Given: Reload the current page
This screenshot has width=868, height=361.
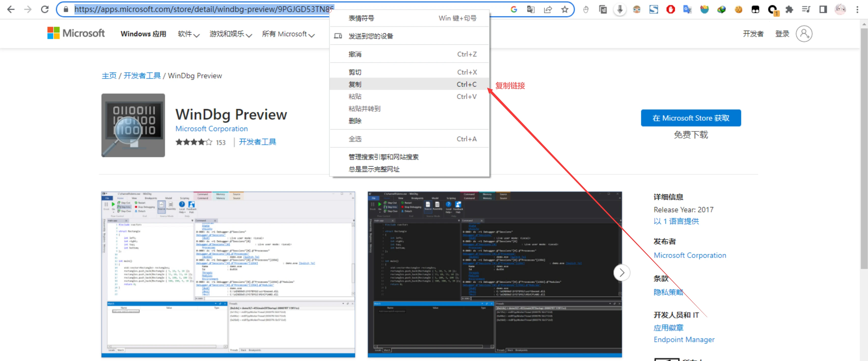Looking at the screenshot, I should pyautogui.click(x=45, y=9).
